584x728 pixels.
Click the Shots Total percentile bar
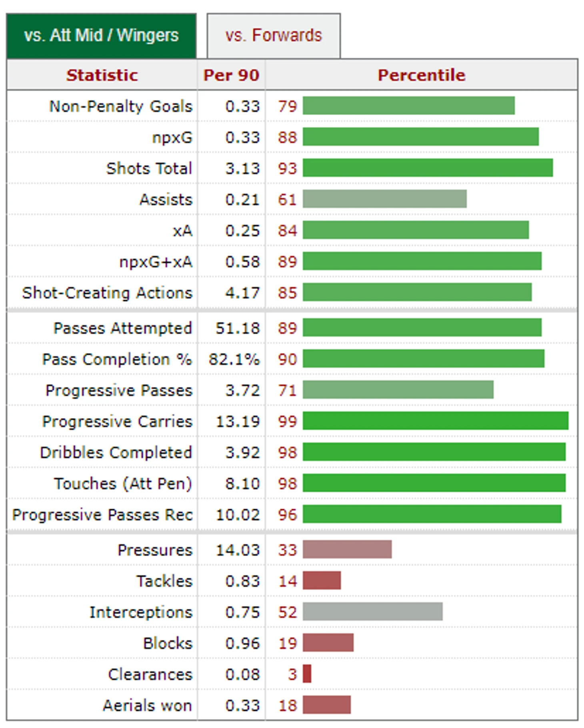428,168
